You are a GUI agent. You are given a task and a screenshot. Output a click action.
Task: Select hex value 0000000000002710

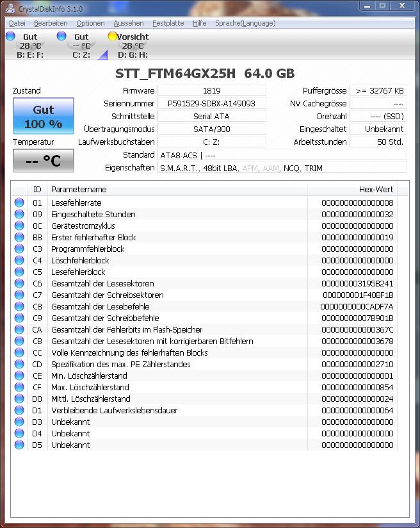(357, 364)
